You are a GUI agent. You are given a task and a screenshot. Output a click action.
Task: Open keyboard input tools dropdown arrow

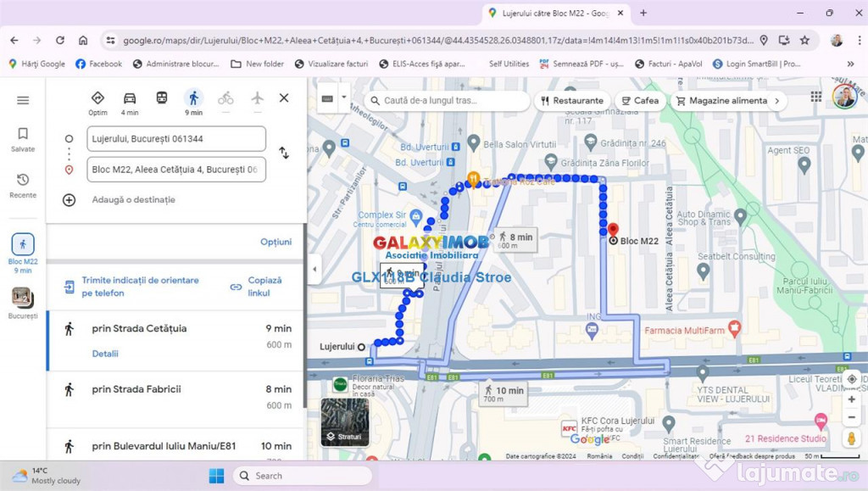(x=344, y=98)
